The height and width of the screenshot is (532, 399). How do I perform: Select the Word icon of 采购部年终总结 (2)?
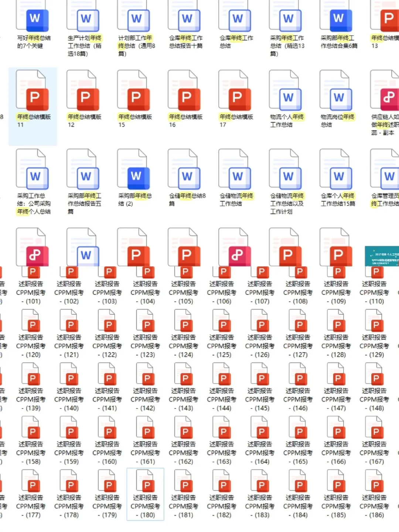(x=134, y=169)
